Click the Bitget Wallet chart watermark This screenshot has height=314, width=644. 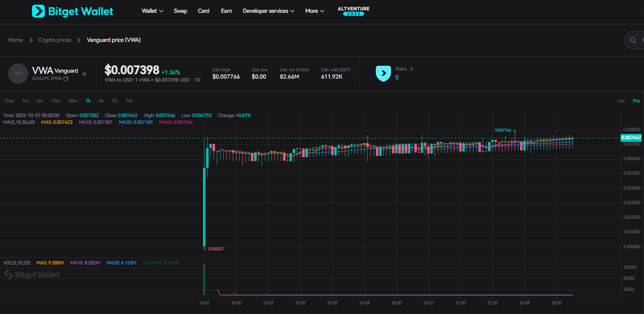click(x=32, y=275)
